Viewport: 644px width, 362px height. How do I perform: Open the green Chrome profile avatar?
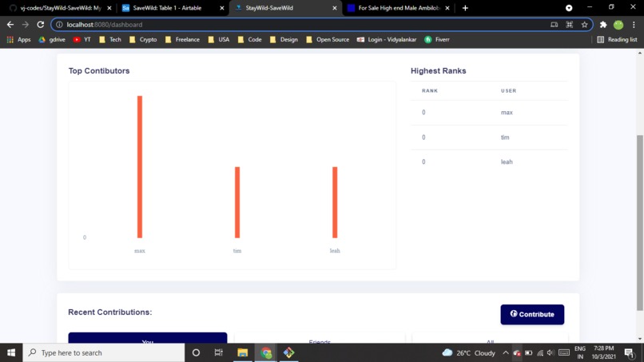click(618, 25)
